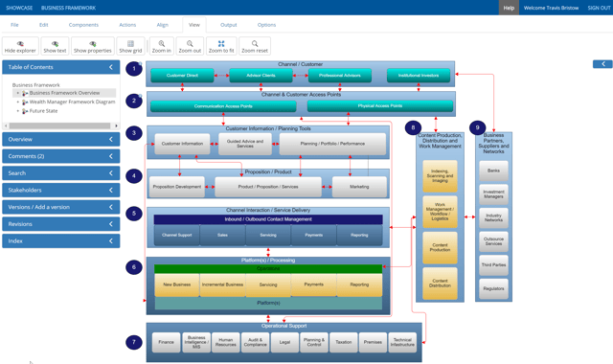Image resolution: width=613 pixels, height=364 pixels.
Task: Toggle Show text visibility
Action: (x=55, y=46)
